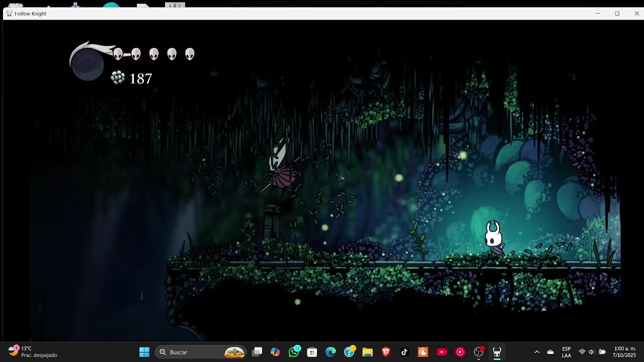This screenshot has height=362, width=644.
Task: Open OneDrive cloud tray icon
Action: click(x=550, y=352)
